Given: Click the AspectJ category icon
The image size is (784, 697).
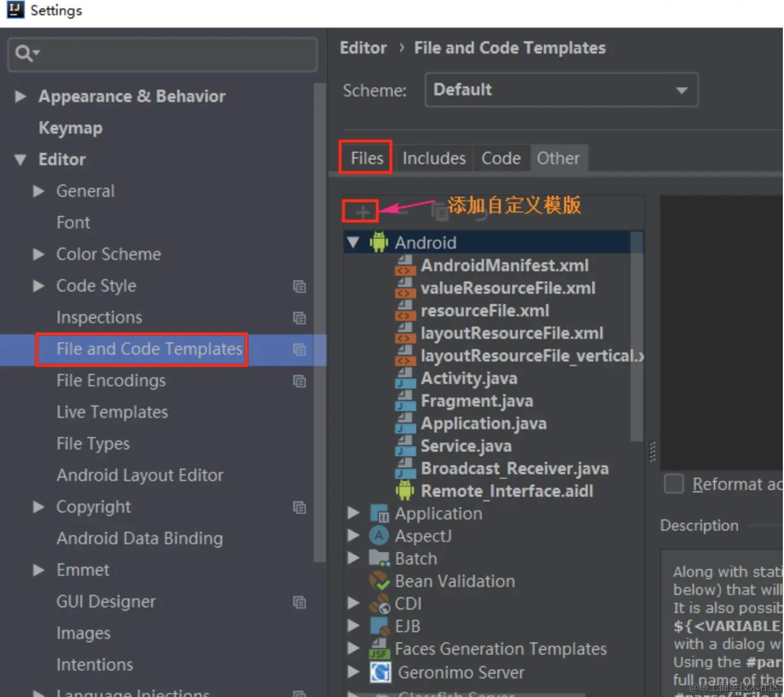Looking at the screenshot, I should pos(379,536).
